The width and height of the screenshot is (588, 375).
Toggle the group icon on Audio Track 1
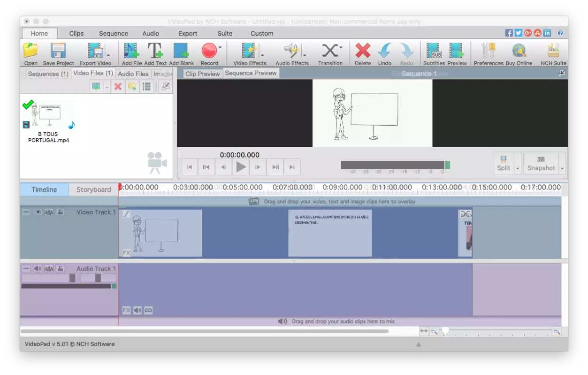point(49,269)
